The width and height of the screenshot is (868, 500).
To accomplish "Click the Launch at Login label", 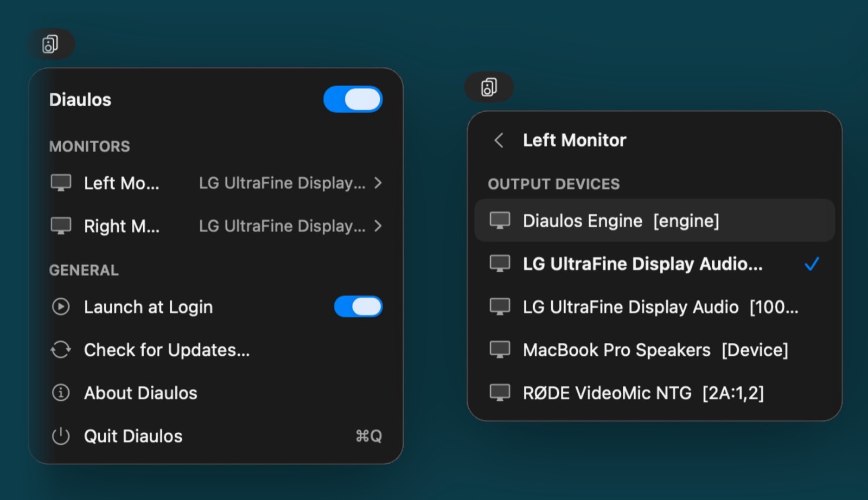I will click(x=148, y=307).
